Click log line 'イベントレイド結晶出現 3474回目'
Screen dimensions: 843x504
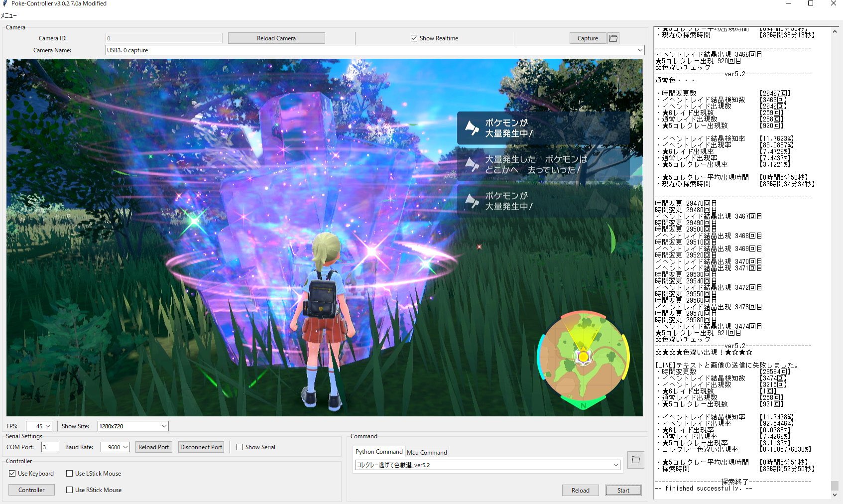(x=708, y=326)
